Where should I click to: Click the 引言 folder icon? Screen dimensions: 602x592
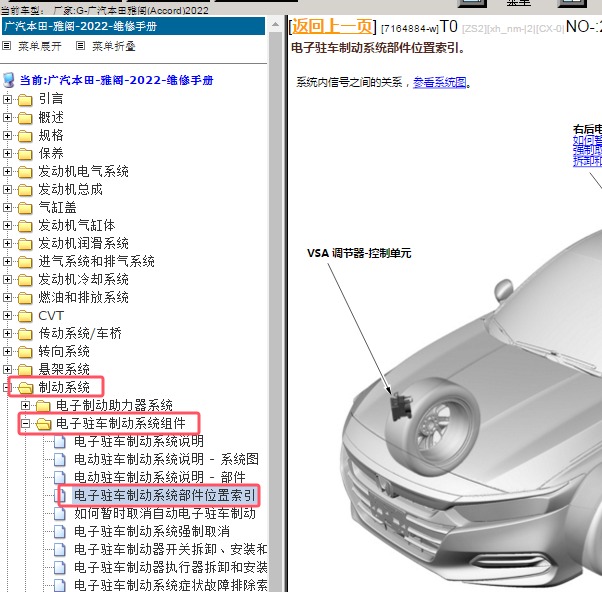25,99
